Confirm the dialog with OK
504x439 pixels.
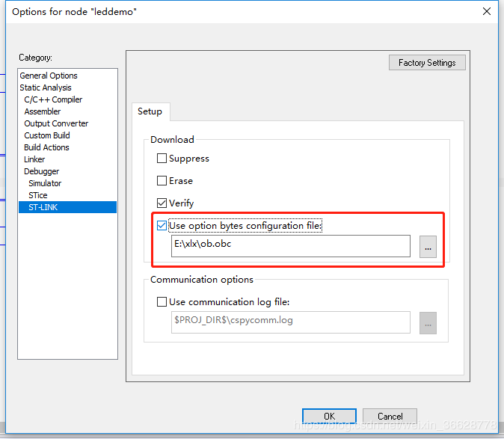pyautogui.click(x=329, y=416)
